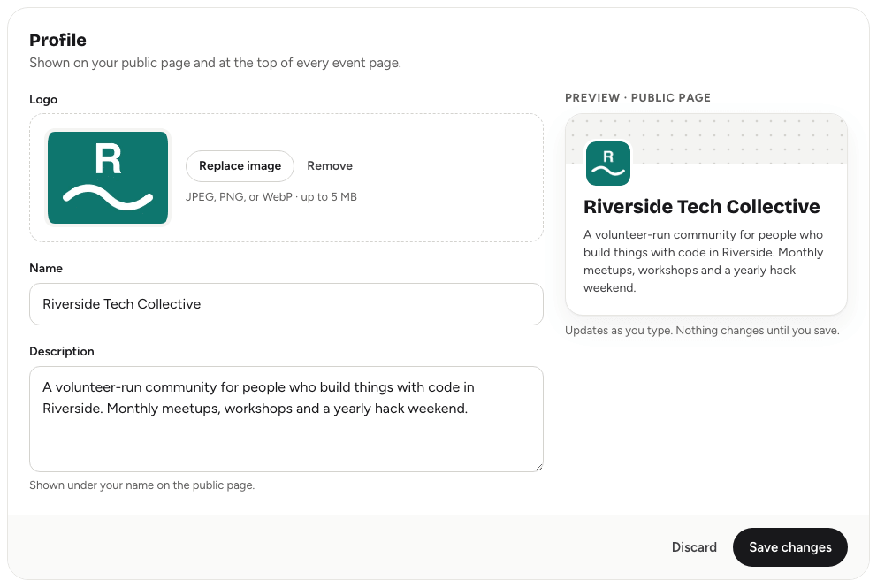Viewport: 877px width, 588px height.
Task: Click the Description field label
Action: (62, 351)
